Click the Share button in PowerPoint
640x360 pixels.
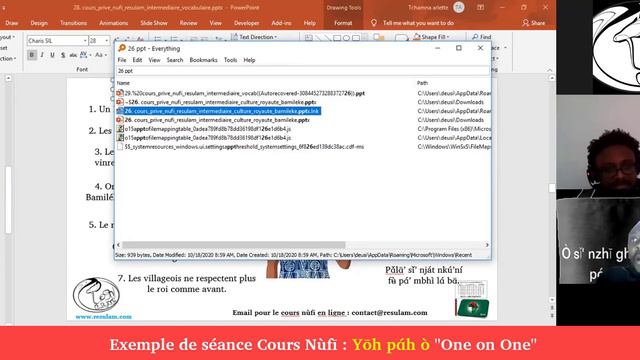pos(534,23)
